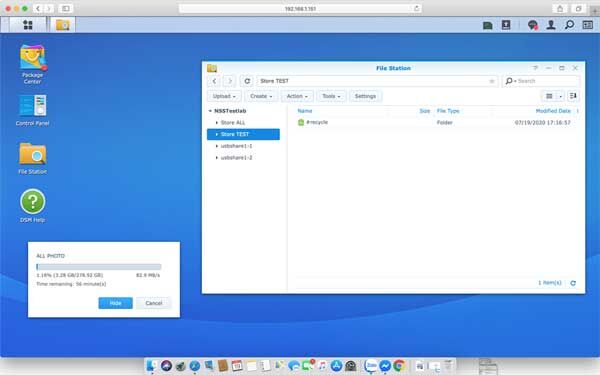
Task: Toggle the list view mode button
Action: (x=549, y=96)
